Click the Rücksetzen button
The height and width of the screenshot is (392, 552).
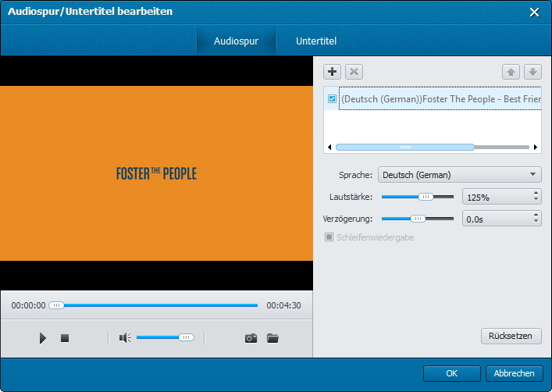coord(511,336)
